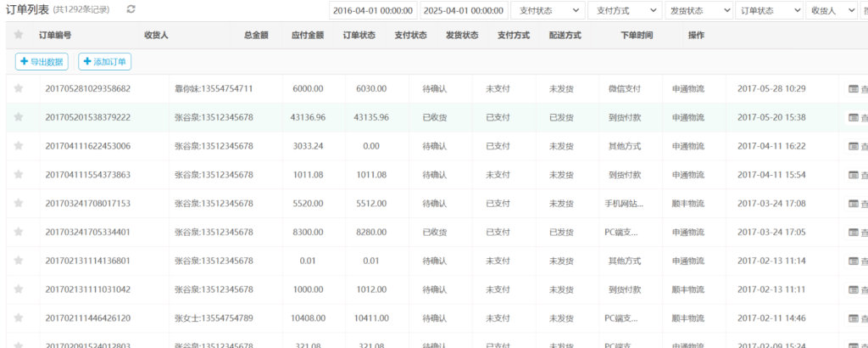Open the 支付方式 filter dropdown
This screenshot has width=868, height=348.
point(626,10)
